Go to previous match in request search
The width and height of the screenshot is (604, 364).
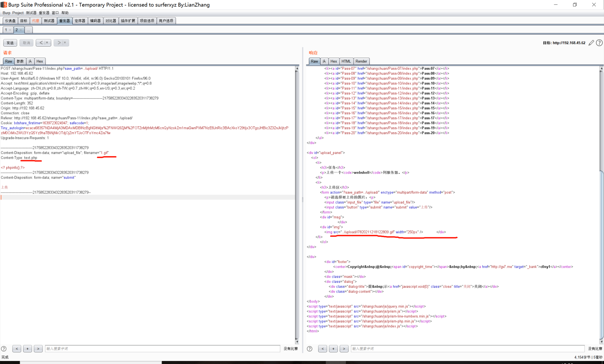17,349
